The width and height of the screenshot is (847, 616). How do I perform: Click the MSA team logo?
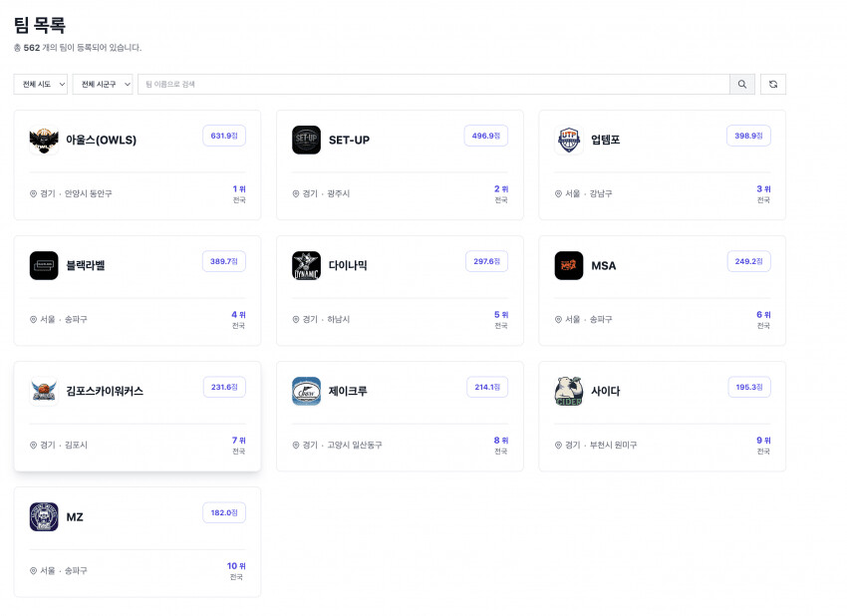(x=569, y=266)
